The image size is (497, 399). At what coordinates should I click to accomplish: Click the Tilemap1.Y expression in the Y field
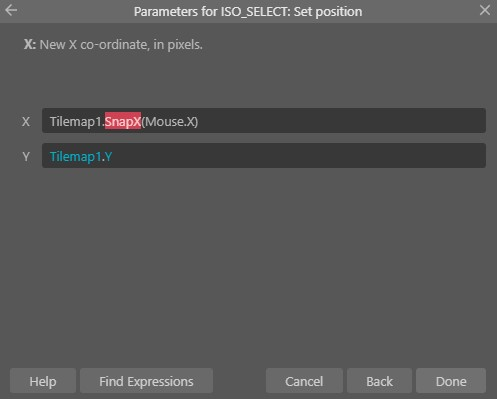81,156
